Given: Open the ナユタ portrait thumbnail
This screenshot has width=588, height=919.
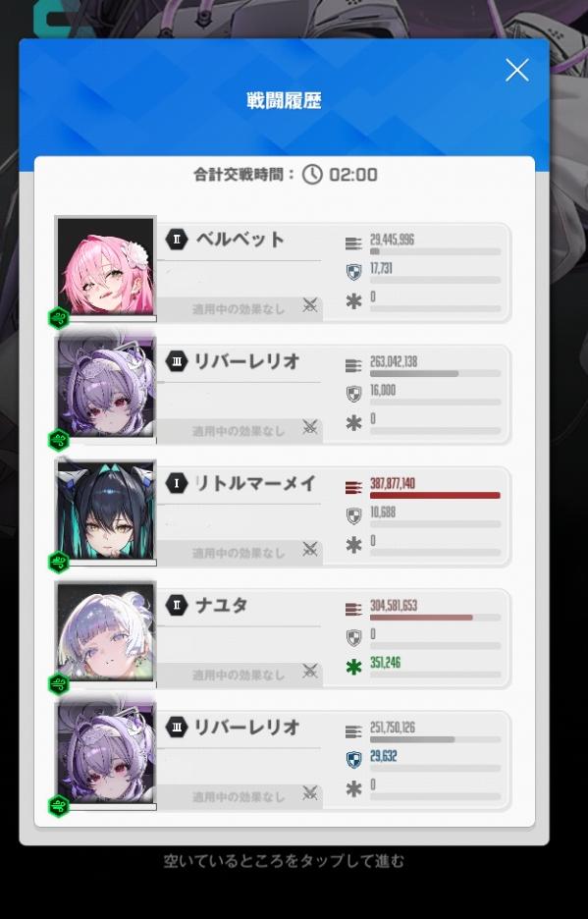Looking at the screenshot, I should click(x=106, y=633).
